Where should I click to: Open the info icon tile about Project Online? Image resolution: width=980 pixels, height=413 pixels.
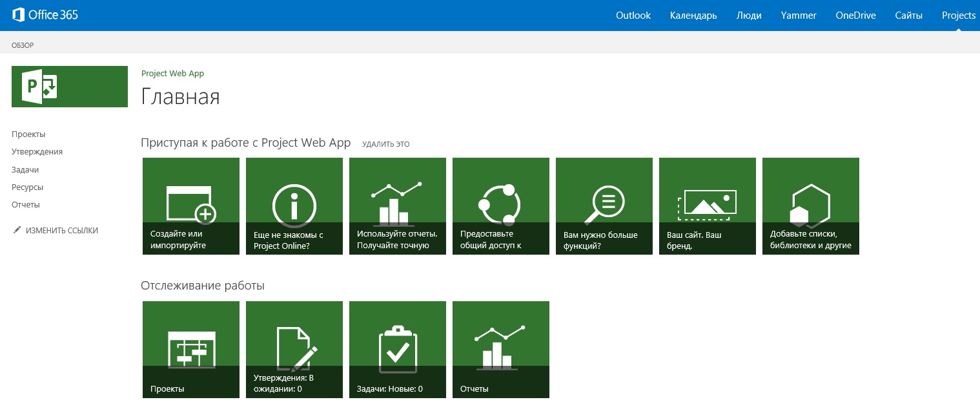pyautogui.click(x=294, y=206)
